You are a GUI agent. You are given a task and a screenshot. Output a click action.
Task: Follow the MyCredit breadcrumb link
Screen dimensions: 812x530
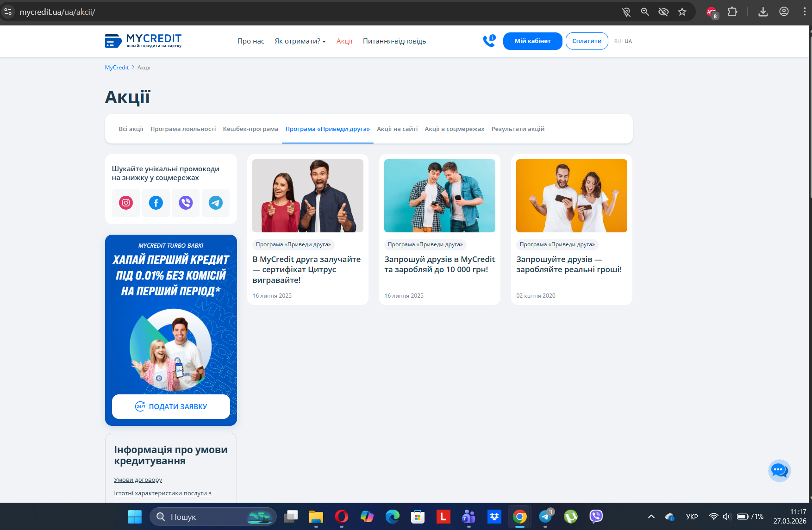[117, 68]
